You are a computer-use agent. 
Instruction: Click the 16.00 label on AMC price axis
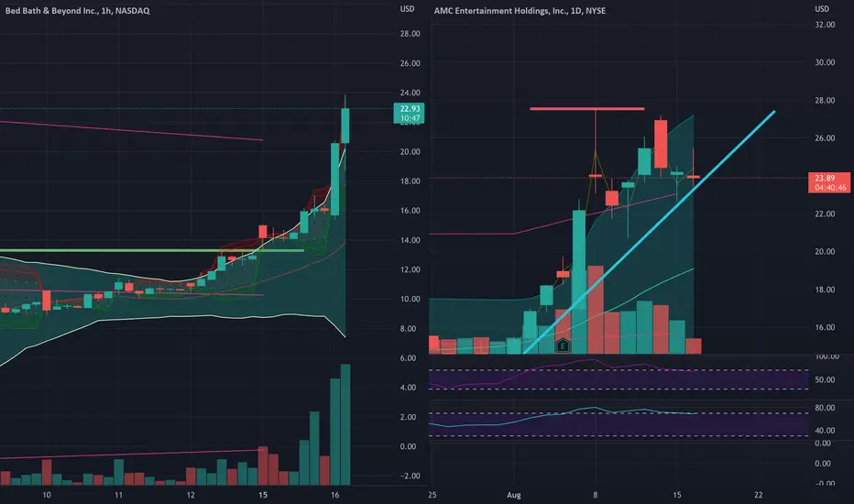click(825, 327)
